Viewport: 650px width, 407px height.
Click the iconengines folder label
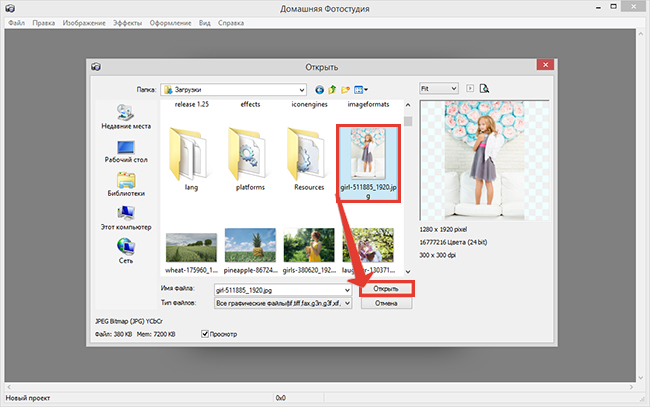click(x=309, y=104)
